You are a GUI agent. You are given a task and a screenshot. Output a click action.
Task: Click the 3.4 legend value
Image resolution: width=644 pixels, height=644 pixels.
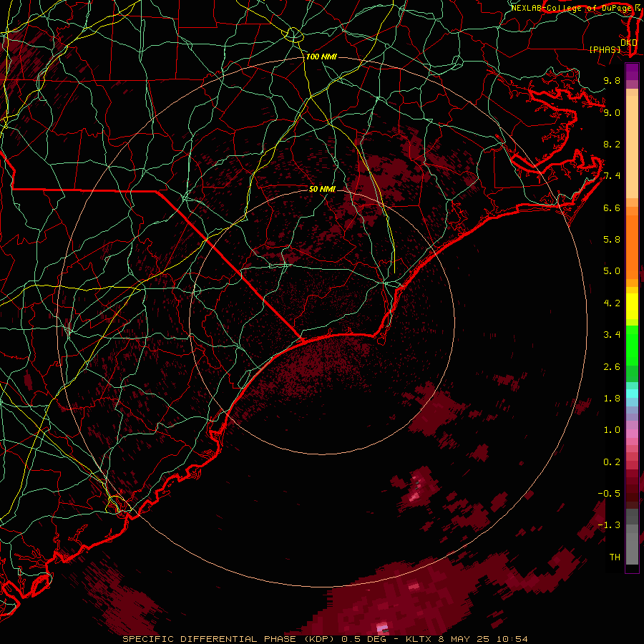612,335
